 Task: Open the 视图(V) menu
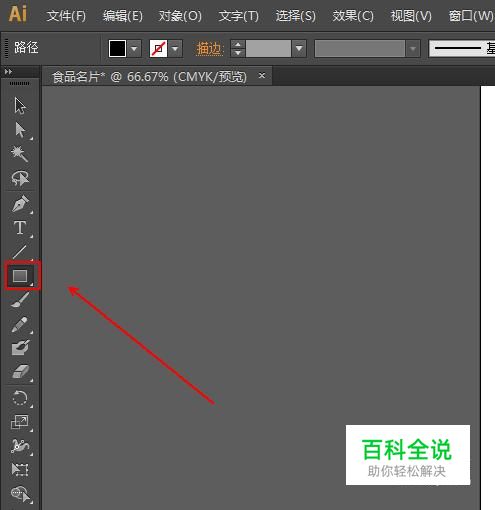(x=411, y=16)
